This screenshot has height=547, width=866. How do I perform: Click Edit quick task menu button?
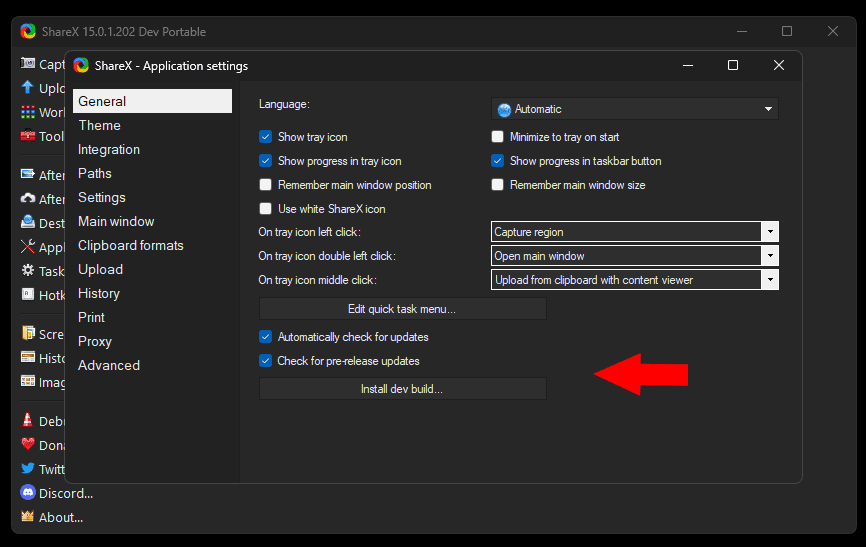coord(403,309)
